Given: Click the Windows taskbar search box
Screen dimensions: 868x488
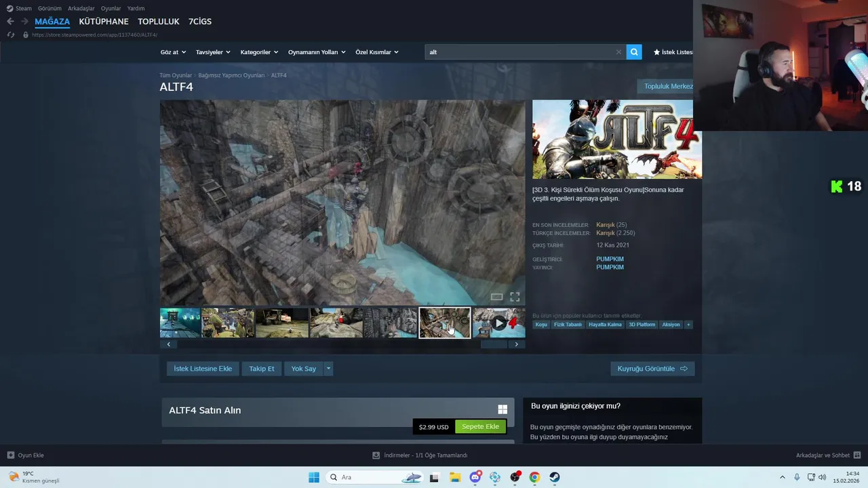Looking at the screenshot, I should coord(375,477).
